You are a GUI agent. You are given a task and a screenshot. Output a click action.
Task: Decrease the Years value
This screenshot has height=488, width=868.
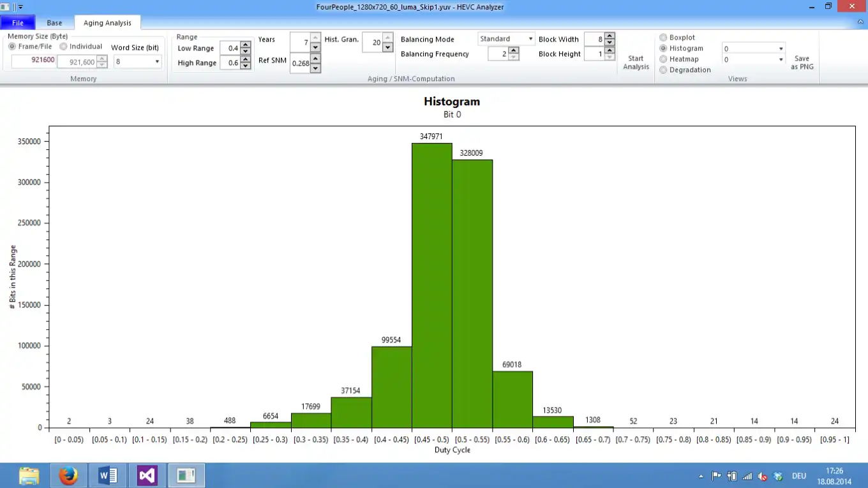point(315,48)
